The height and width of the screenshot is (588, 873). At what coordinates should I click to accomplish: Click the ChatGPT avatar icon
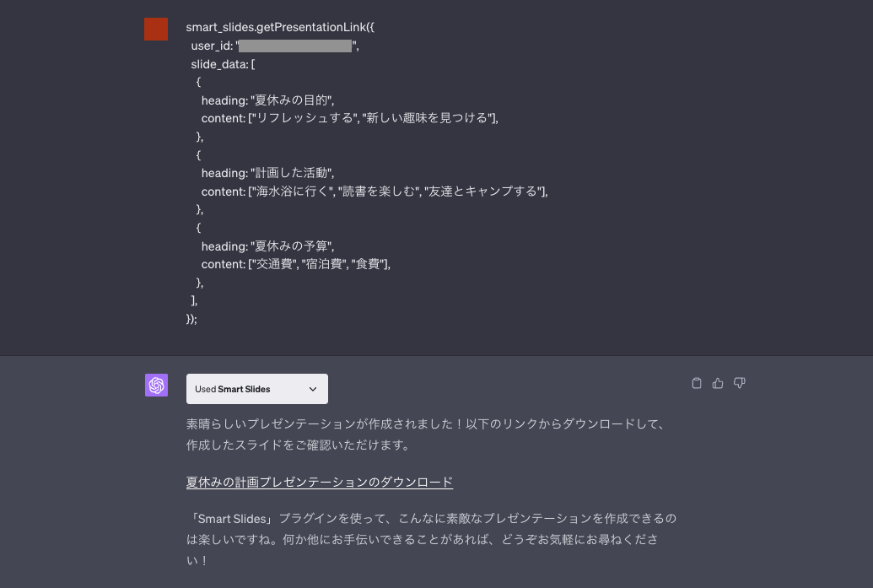tap(157, 386)
